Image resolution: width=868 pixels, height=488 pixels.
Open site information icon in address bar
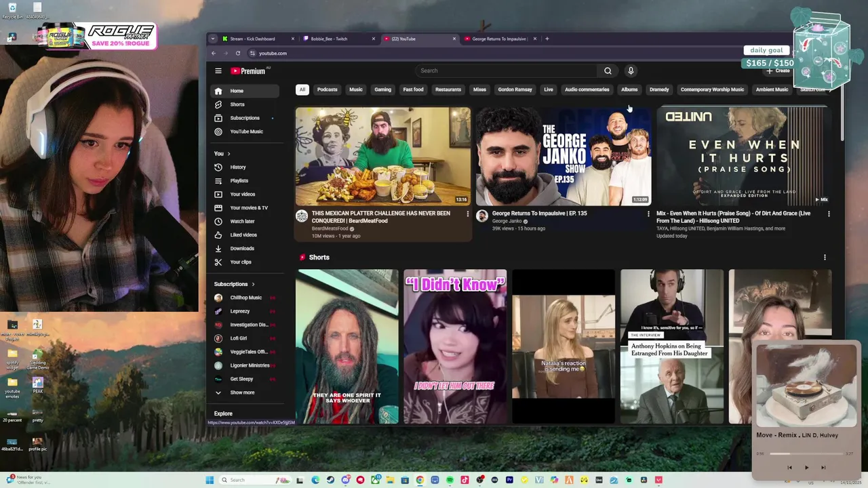(x=252, y=53)
